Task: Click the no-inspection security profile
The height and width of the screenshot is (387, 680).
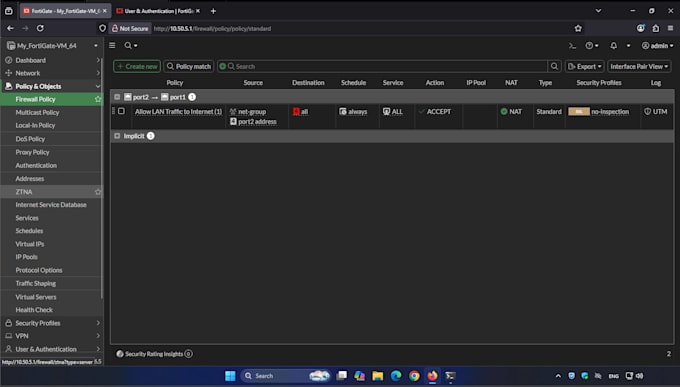Action: (x=610, y=112)
